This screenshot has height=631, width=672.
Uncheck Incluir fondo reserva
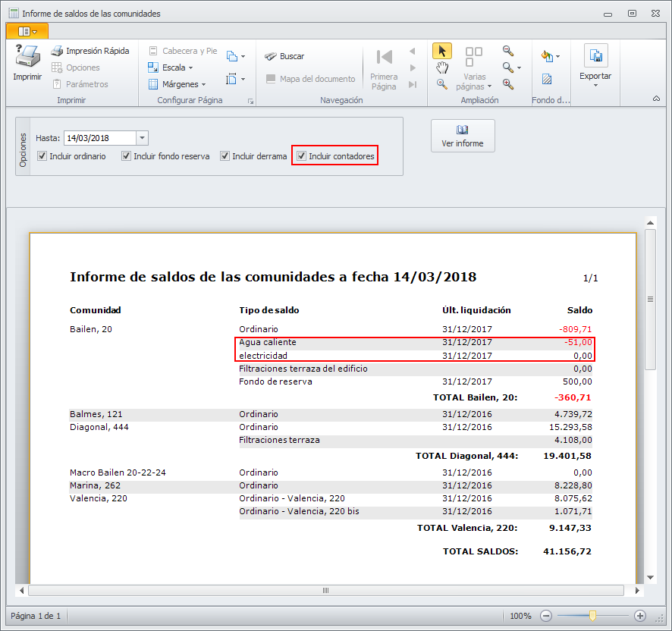127,156
